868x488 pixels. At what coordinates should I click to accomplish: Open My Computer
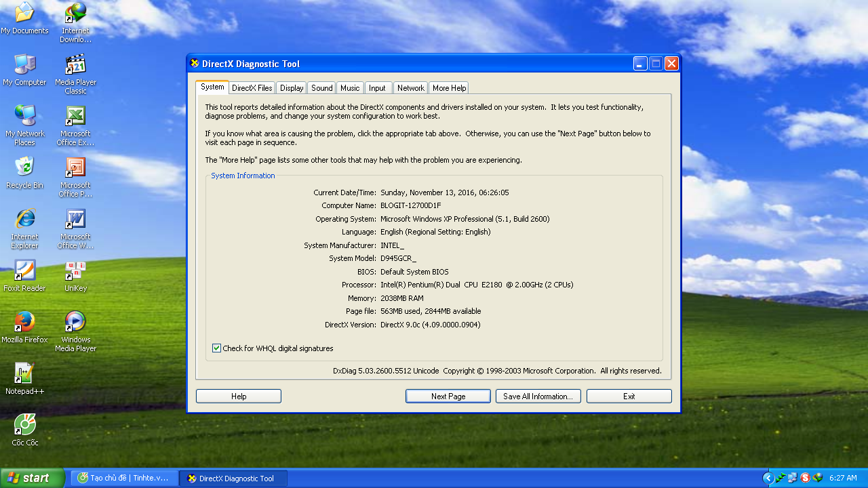pos(24,64)
